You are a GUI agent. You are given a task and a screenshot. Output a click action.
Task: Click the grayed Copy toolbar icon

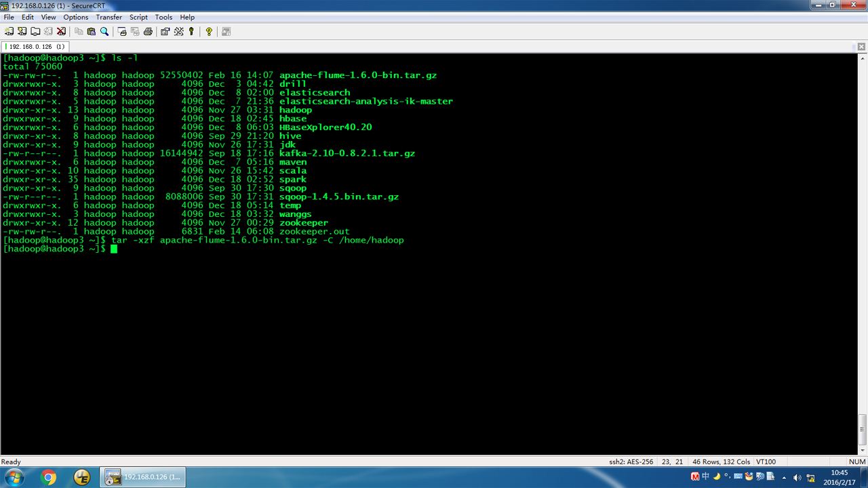click(x=79, y=31)
